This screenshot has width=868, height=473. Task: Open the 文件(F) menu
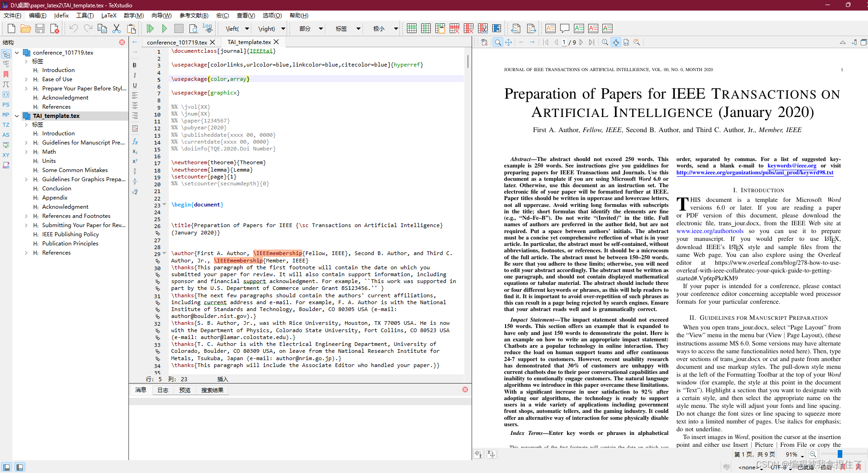tap(12, 15)
